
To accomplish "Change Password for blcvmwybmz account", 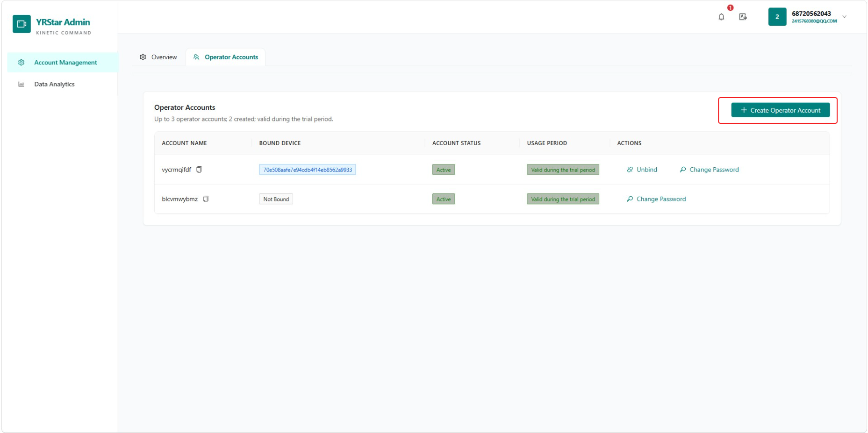I will click(x=656, y=199).
